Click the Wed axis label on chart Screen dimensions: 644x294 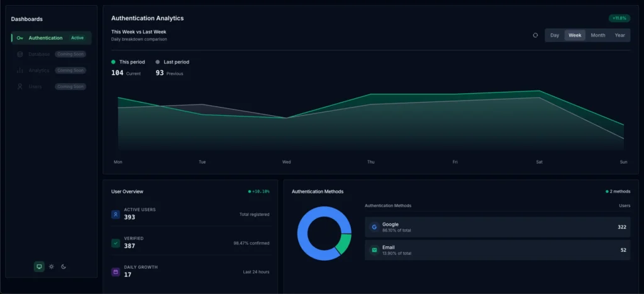click(x=286, y=162)
